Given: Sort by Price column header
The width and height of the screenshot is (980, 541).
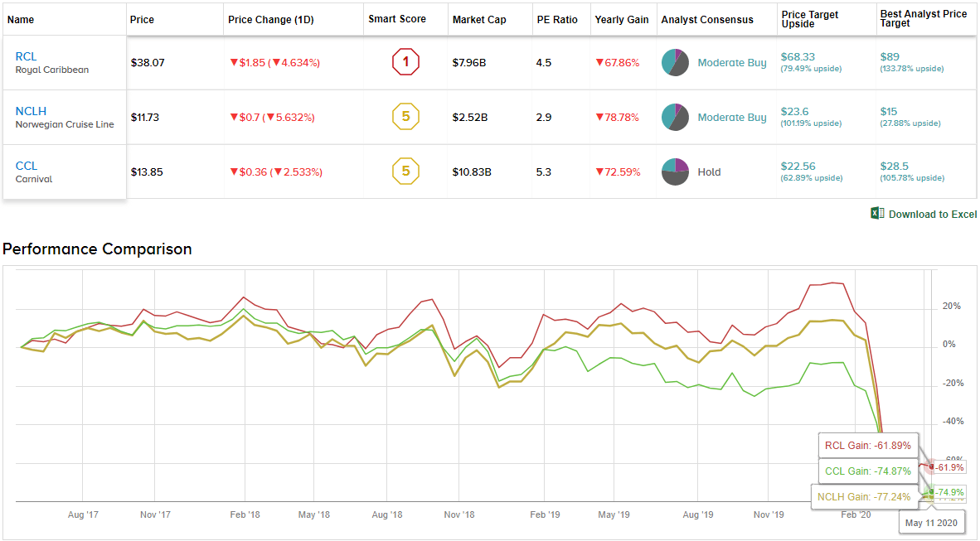Looking at the screenshot, I should click(x=142, y=19).
